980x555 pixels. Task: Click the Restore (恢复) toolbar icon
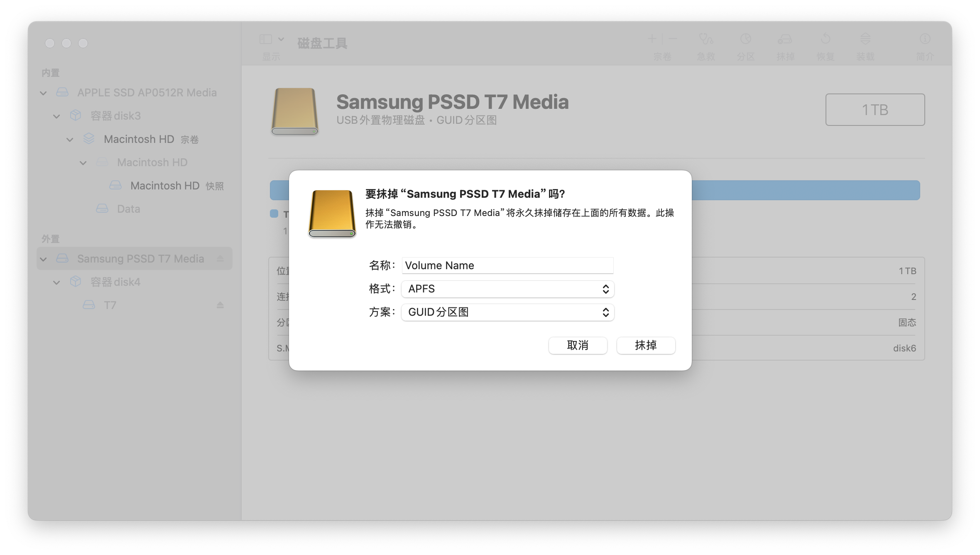825,39
